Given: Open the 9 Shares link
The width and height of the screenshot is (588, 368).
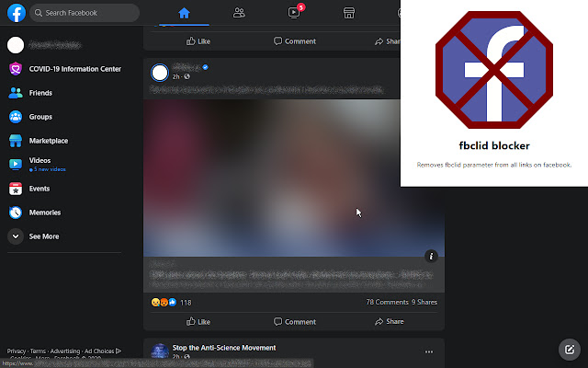Looking at the screenshot, I should tap(424, 303).
